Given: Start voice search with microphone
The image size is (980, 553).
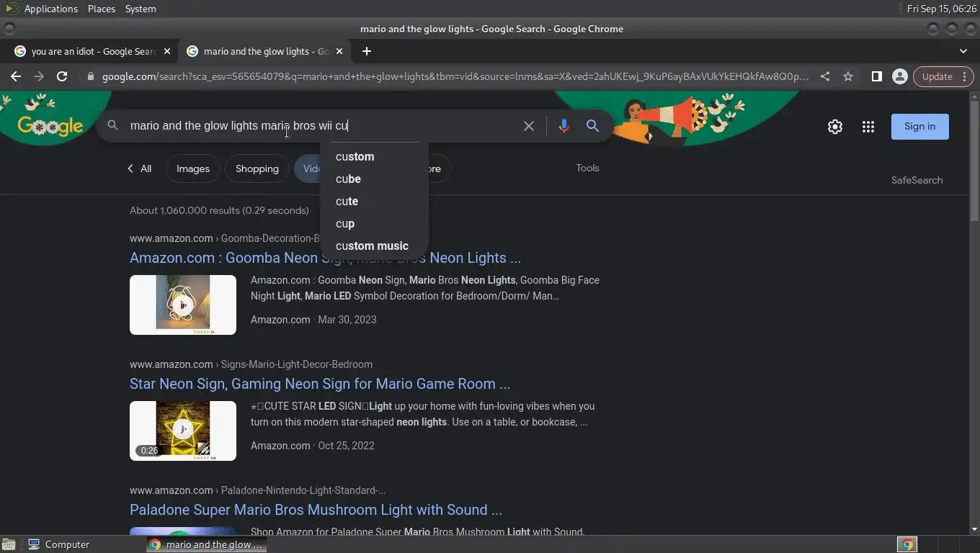Looking at the screenshot, I should point(563,126).
